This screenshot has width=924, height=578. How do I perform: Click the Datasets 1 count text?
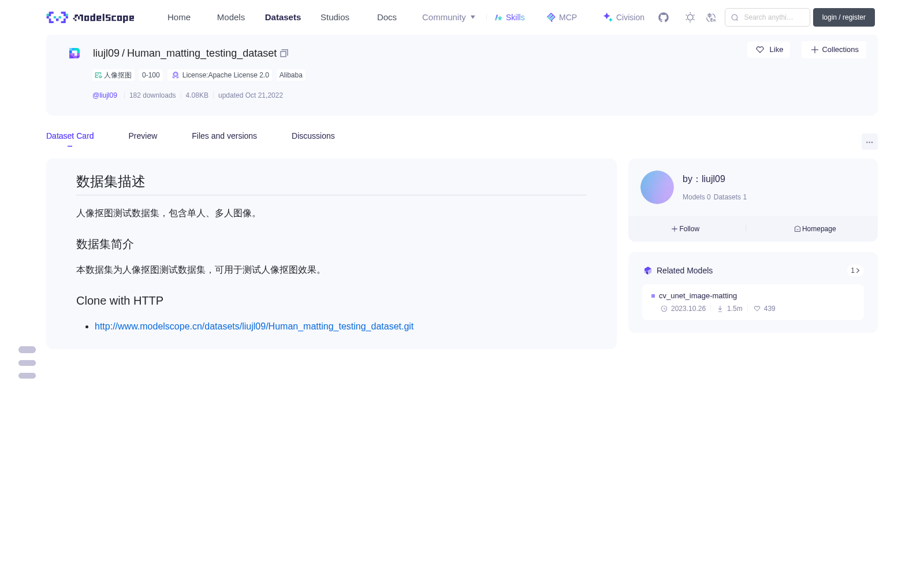click(x=730, y=197)
